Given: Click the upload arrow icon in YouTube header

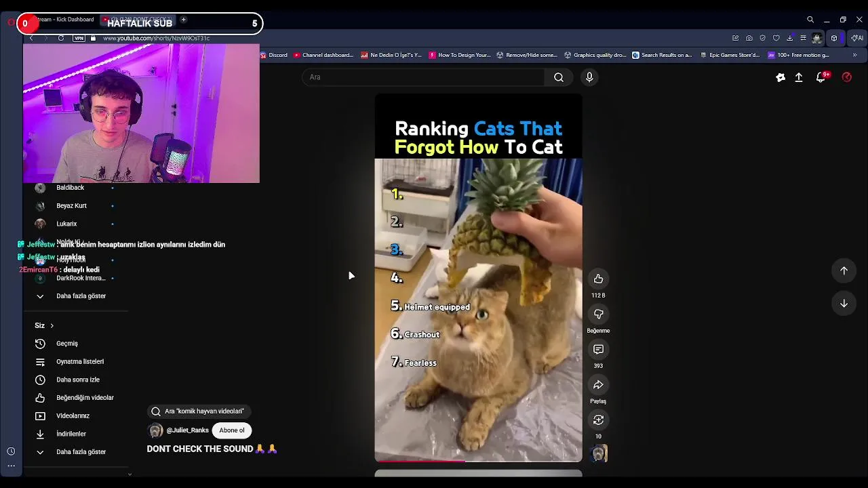Looking at the screenshot, I should (799, 77).
